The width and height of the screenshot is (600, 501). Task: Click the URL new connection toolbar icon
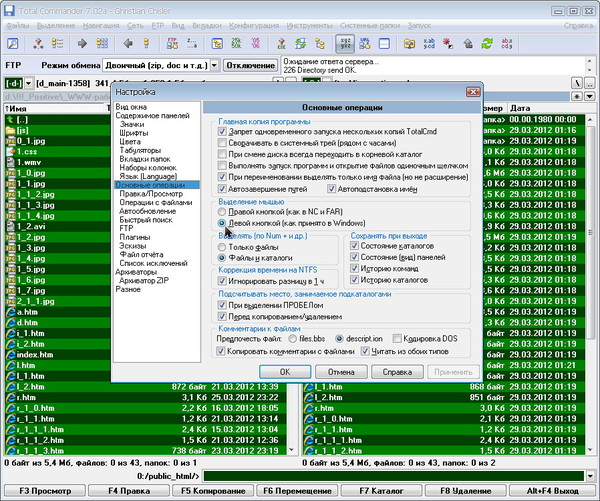coord(365,43)
